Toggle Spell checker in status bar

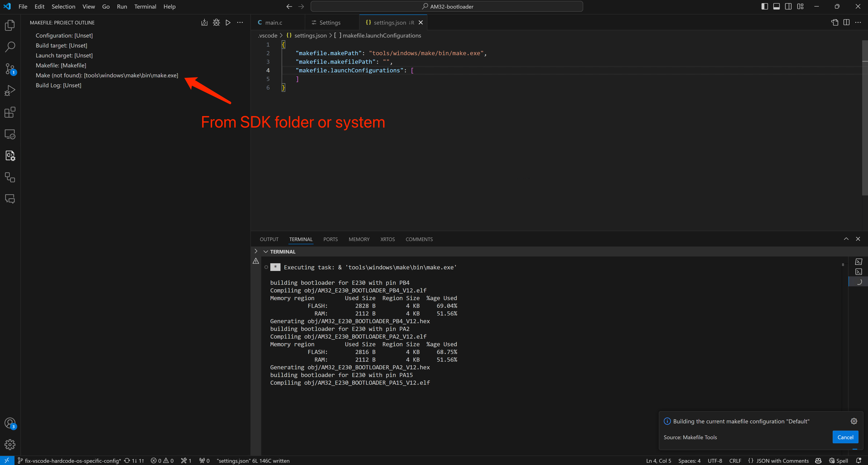pos(838,461)
